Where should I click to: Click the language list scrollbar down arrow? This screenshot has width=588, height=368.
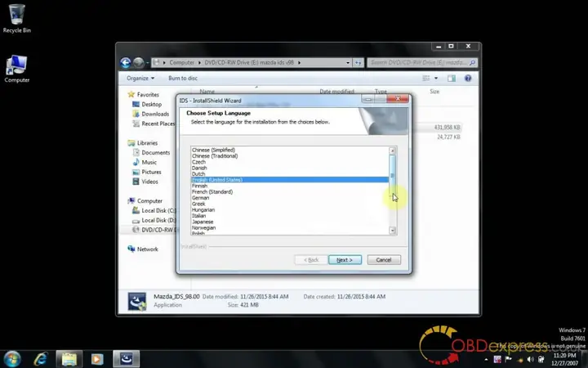392,231
